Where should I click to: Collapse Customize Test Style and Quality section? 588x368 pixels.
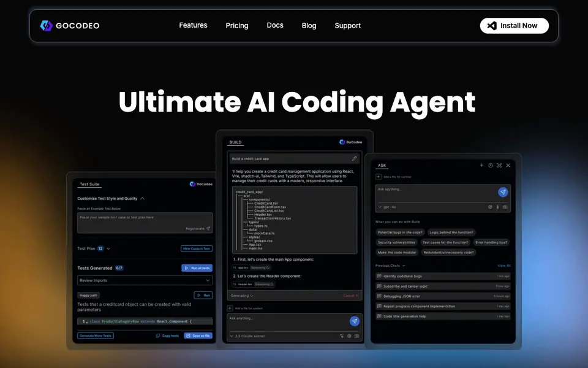pos(143,198)
